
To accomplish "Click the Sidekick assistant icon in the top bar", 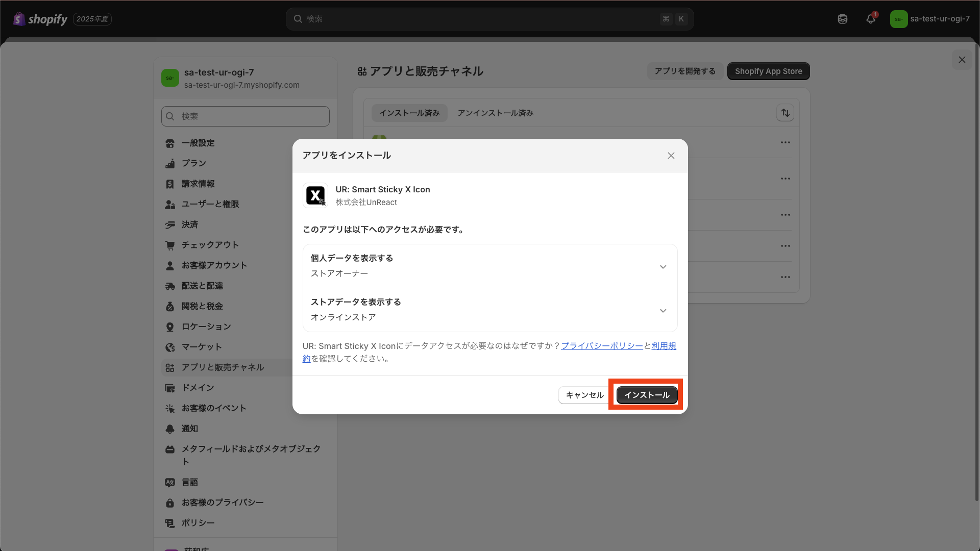I will (x=843, y=19).
